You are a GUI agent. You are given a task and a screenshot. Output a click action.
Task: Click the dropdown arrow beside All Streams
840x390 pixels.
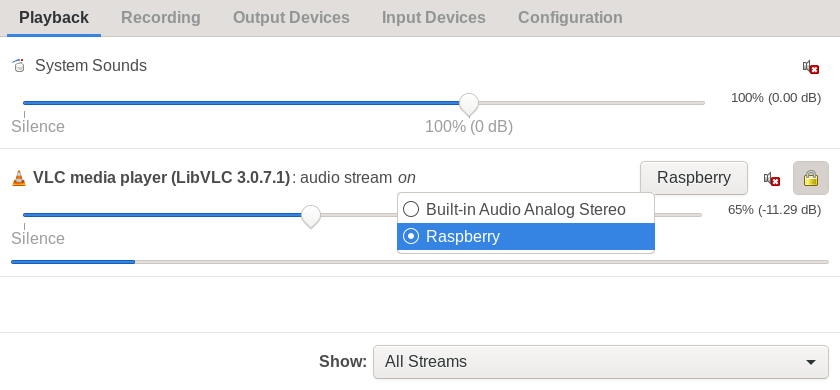tap(811, 362)
